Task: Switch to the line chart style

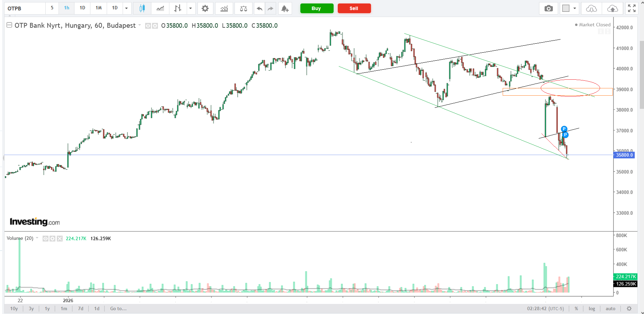Action: [160, 8]
